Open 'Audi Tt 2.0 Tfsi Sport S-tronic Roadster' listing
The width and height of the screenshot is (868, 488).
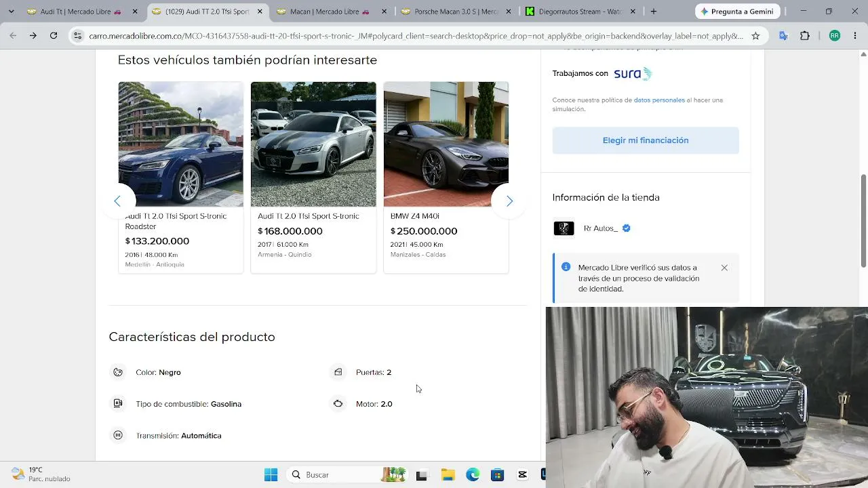click(x=176, y=221)
